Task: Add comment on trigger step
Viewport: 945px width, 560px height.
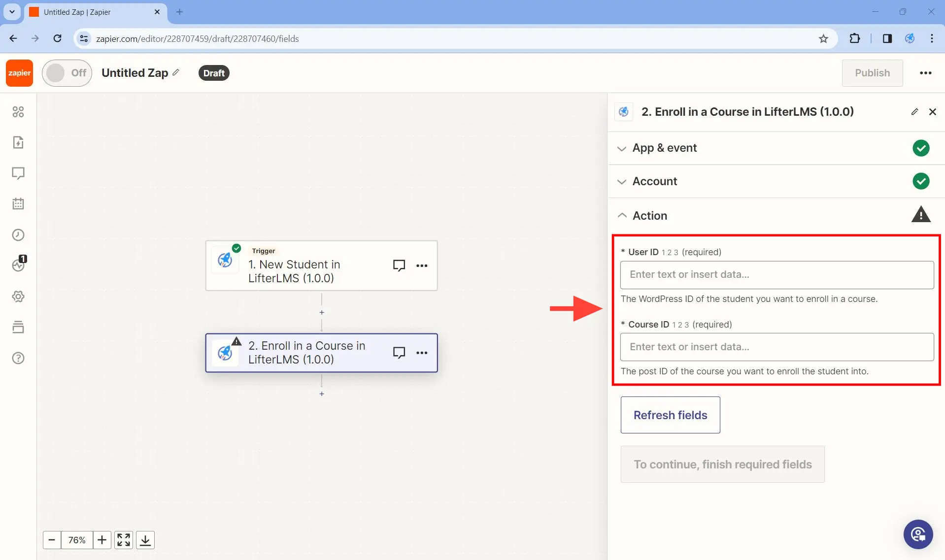Action: coord(399,265)
